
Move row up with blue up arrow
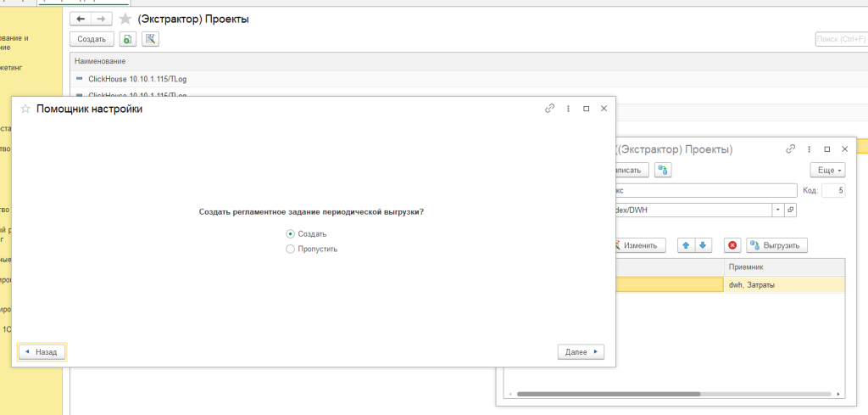687,245
